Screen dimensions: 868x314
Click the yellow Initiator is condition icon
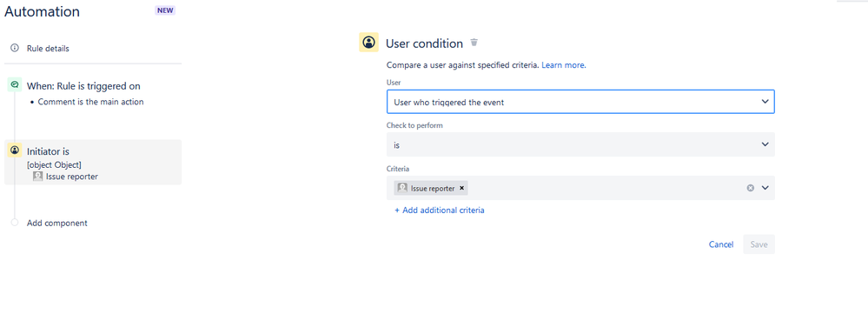click(15, 150)
